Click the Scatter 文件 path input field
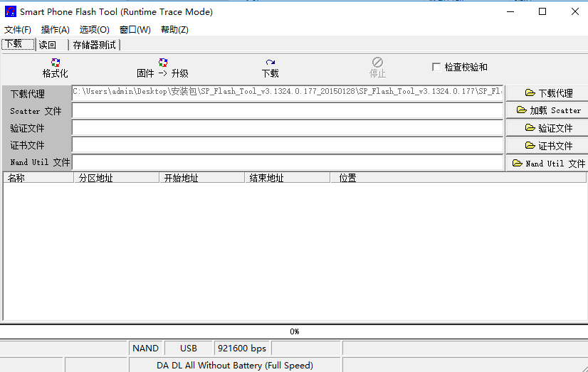588x372 pixels. tap(287, 111)
